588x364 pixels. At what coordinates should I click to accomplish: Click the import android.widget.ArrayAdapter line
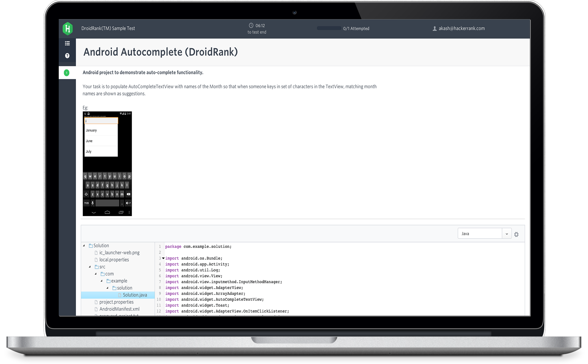[205, 294]
